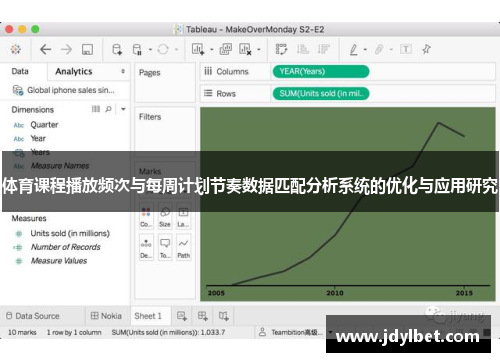Viewport: 500px width, 362px height.
Task: Select Units sold (in millions) measure
Action: click(70, 233)
